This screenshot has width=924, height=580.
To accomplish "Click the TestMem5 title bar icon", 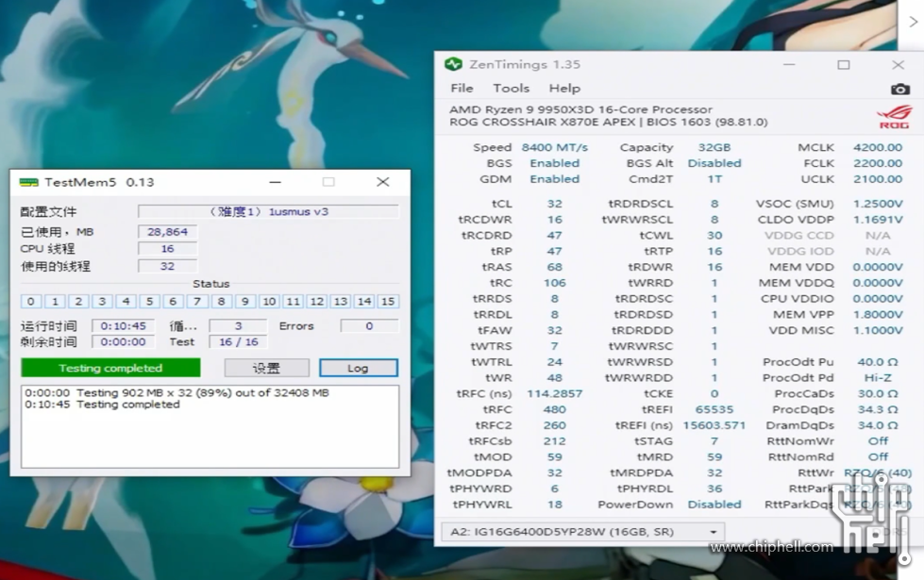I will click(28, 183).
